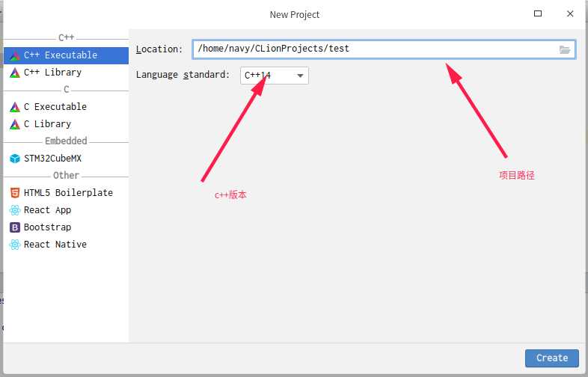
Task: Click the Location label
Action: click(x=159, y=49)
